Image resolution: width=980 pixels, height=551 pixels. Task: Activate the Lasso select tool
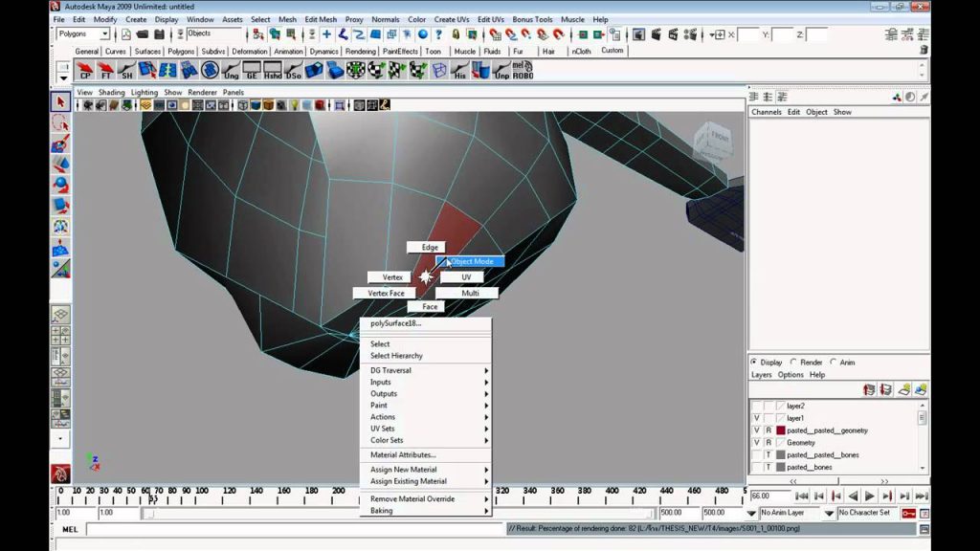point(60,123)
